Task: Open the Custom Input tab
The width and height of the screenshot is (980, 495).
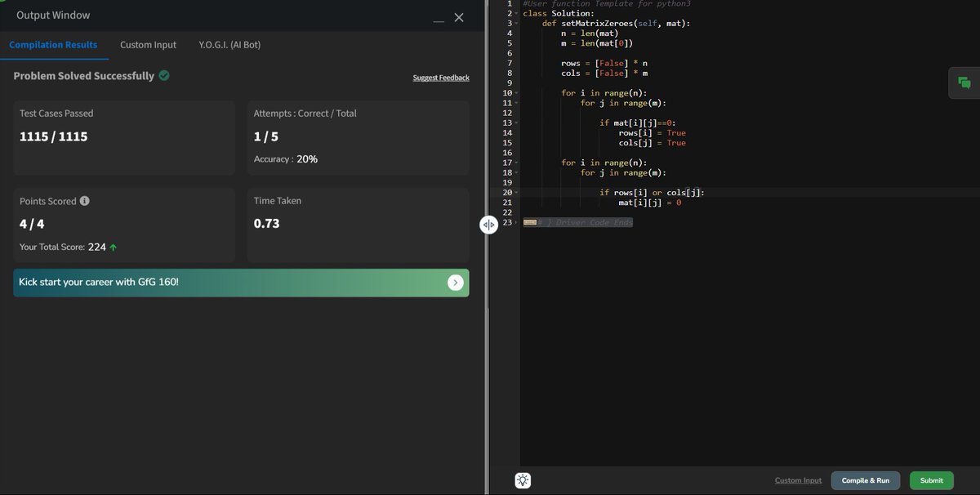Action: click(148, 45)
